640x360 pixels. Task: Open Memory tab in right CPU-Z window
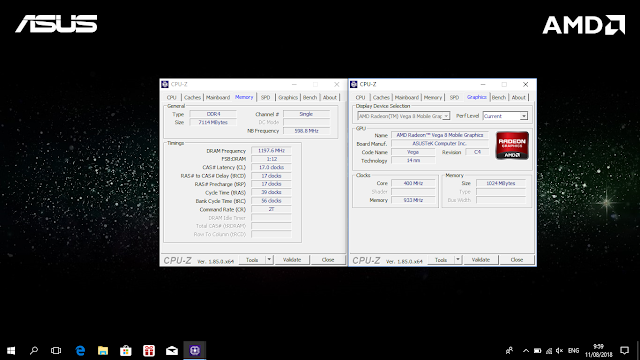pos(433,97)
